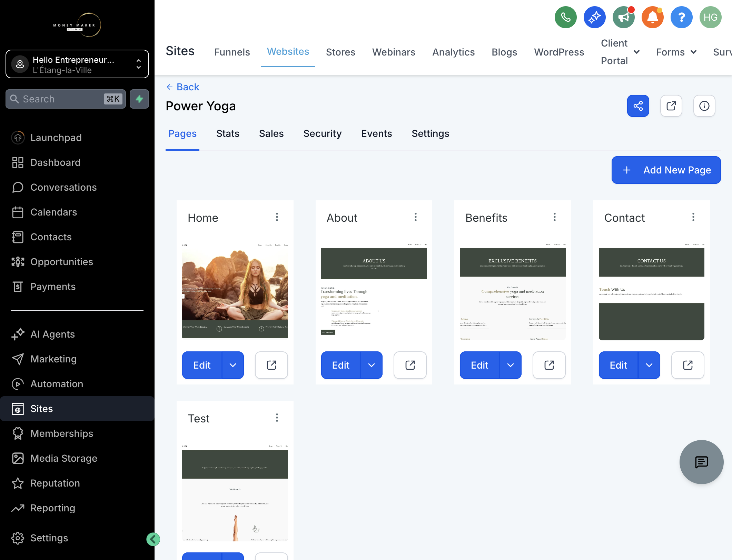Open the megaphone announcements icon
732x560 pixels.
click(624, 17)
